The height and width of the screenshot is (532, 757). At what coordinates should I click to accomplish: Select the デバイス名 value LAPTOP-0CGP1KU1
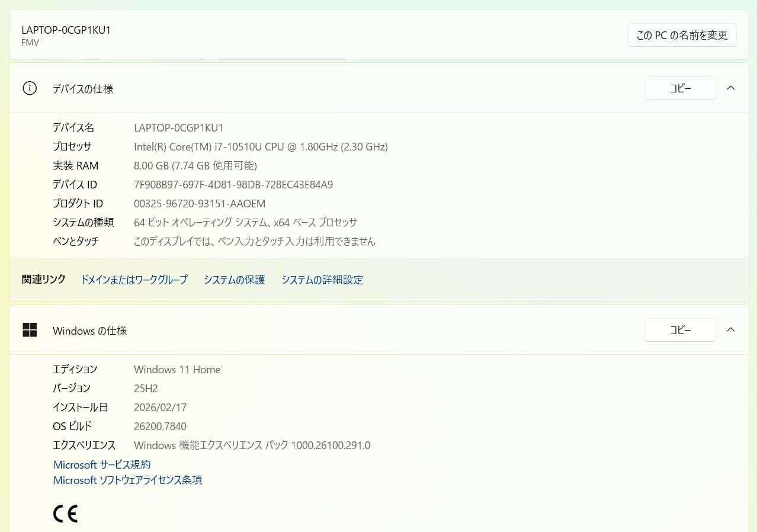pyautogui.click(x=178, y=128)
